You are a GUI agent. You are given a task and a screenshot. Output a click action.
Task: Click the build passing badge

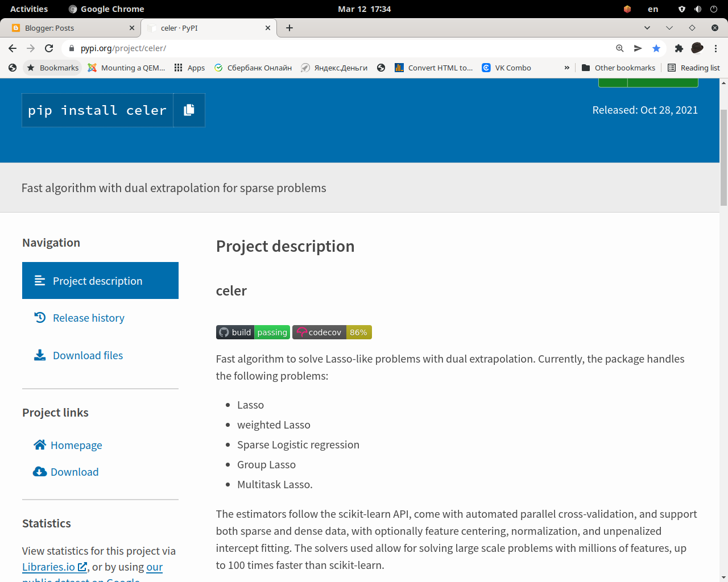click(253, 332)
